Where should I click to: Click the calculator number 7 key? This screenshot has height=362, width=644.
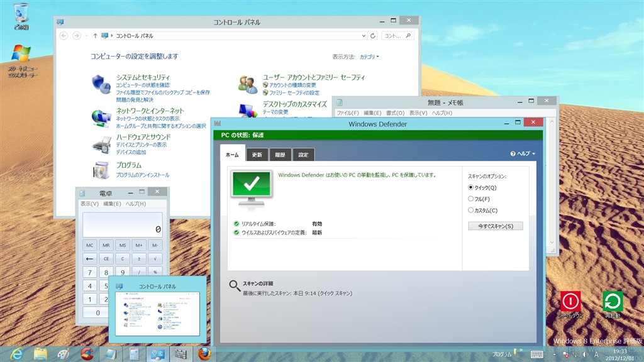pyautogui.click(x=89, y=272)
